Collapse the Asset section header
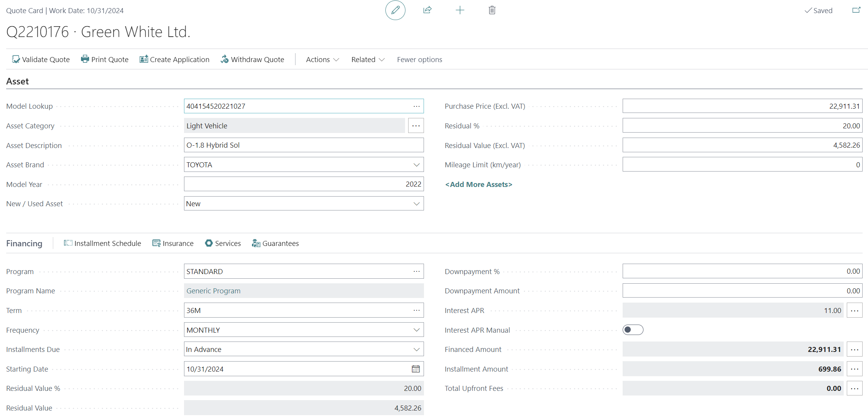This screenshot has height=419, width=868. [x=17, y=81]
